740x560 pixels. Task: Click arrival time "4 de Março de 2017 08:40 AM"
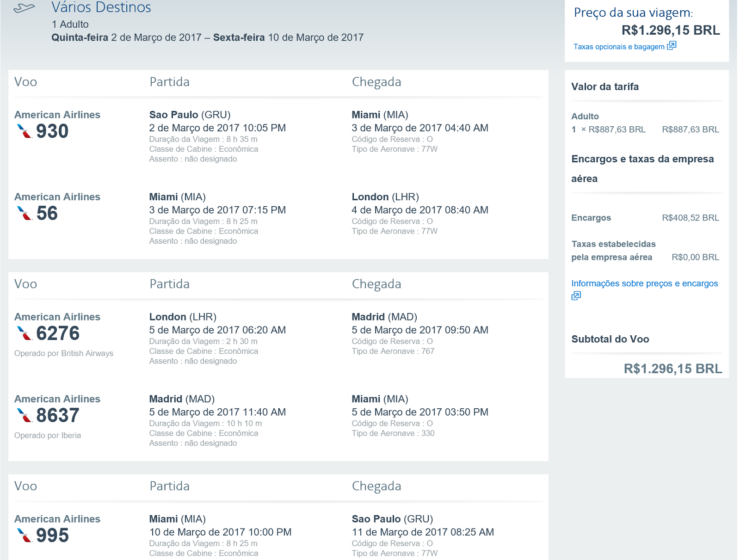[x=420, y=210]
